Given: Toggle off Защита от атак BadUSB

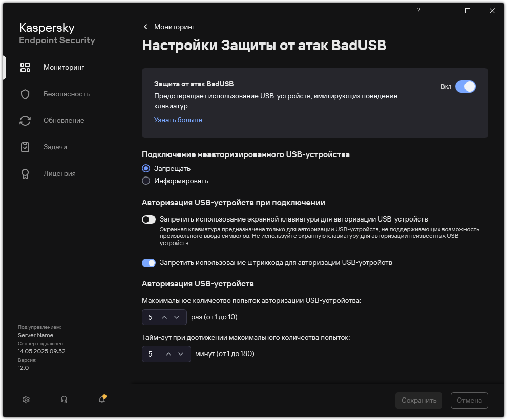Looking at the screenshot, I should (466, 86).
